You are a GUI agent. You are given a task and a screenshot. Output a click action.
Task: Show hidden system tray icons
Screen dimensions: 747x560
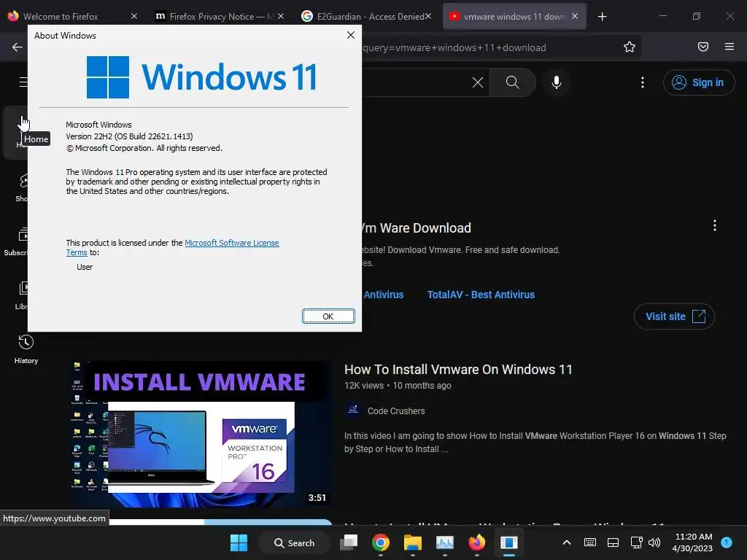566,542
